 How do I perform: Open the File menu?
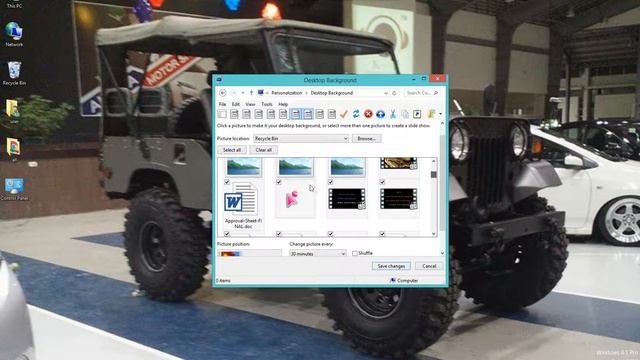pos(222,104)
